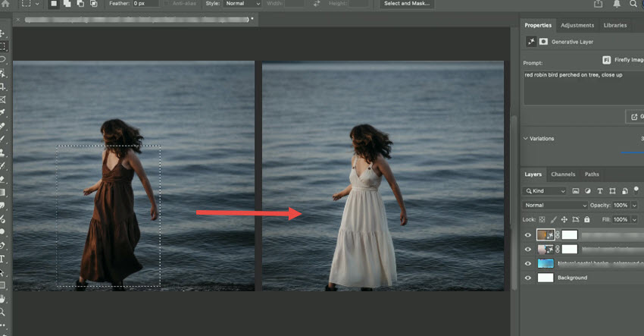Open the blending mode dropdown

click(555, 206)
